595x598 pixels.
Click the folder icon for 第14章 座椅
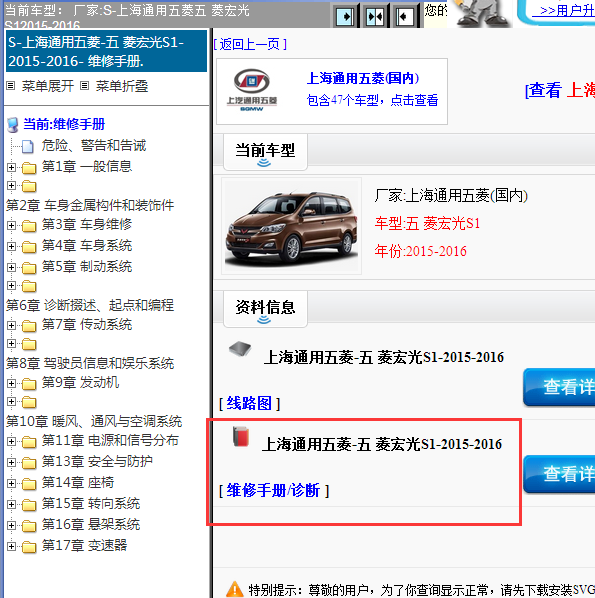(x=29, y=484)
